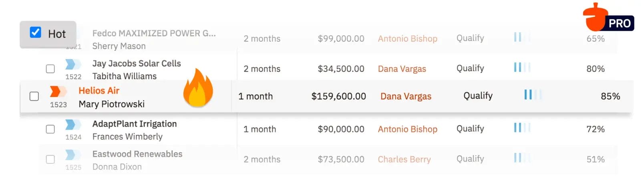This screenshot has width=644, height=192.
Task: Click the orange stage arrow for deal 1523
Action: (58, 91)
